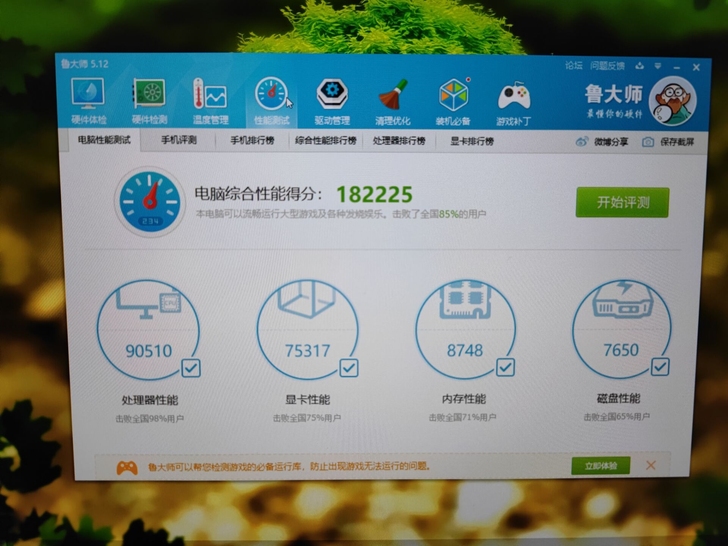This screenshot has width=728, height=546.
Task: Click the 处理器性能 label
Action: coord(150,400)
